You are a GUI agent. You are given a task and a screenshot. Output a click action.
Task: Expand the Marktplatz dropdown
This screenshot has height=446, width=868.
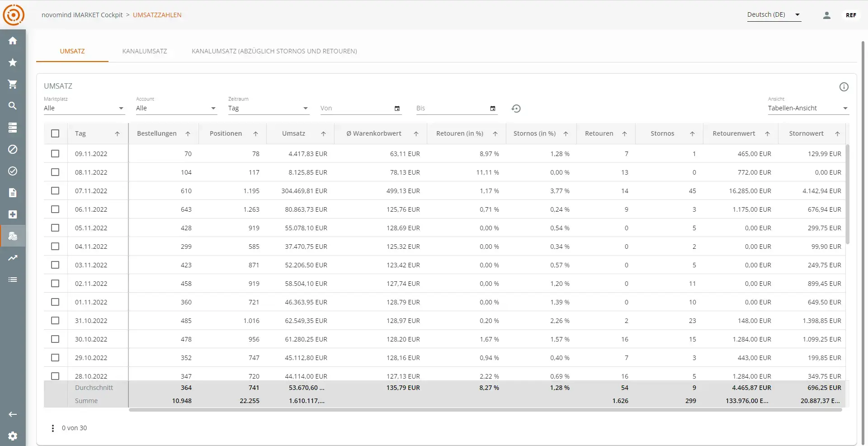click(x=84, y=109)
